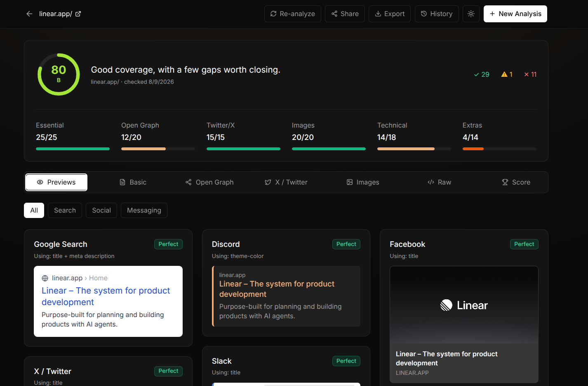Click the Twitter/X 15/15 score

point(216,137)
